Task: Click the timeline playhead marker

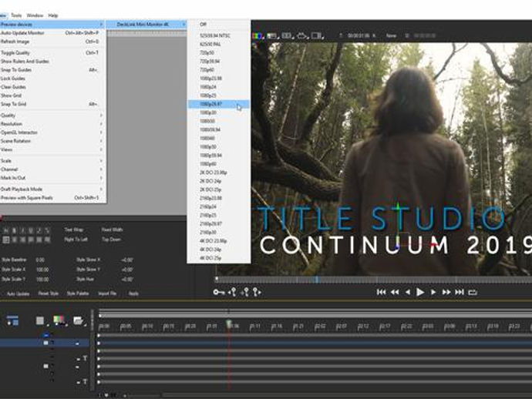Action: coord(229,324)
